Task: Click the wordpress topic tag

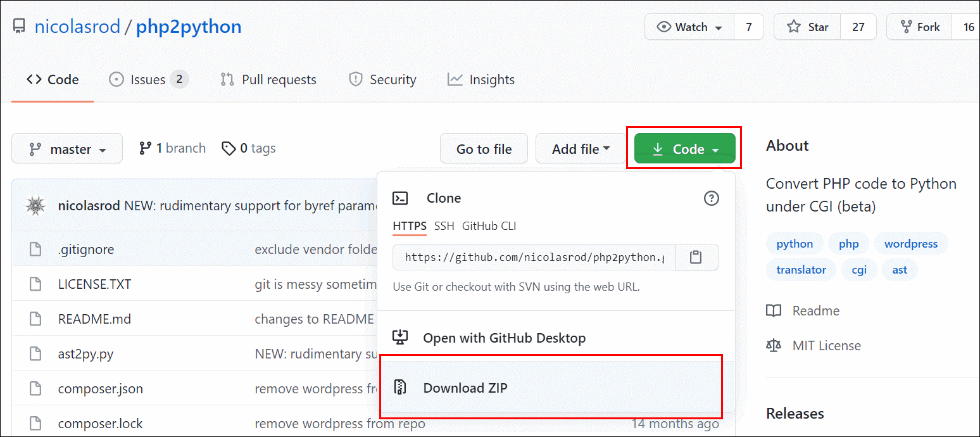Action: 911,244
